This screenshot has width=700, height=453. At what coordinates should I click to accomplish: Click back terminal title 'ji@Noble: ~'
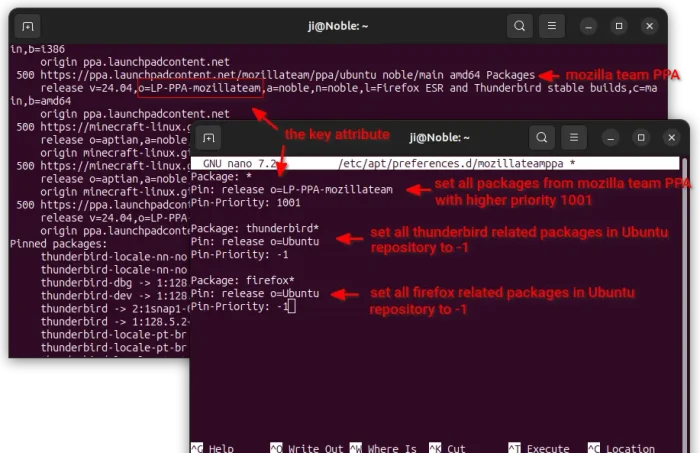coord(338,26)
